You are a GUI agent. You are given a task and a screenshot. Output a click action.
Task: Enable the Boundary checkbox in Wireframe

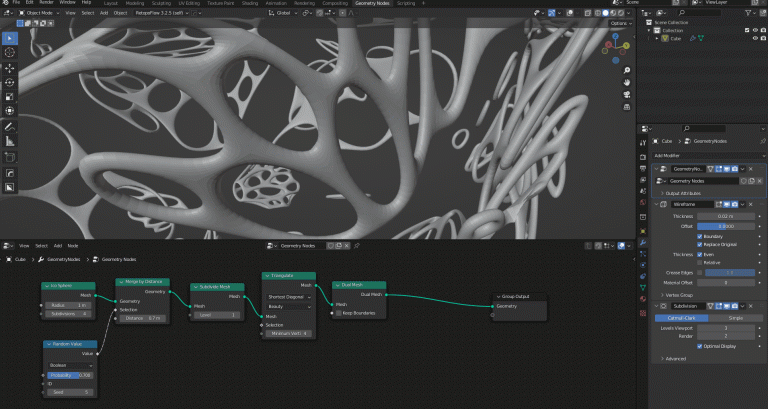click(699, 236)
